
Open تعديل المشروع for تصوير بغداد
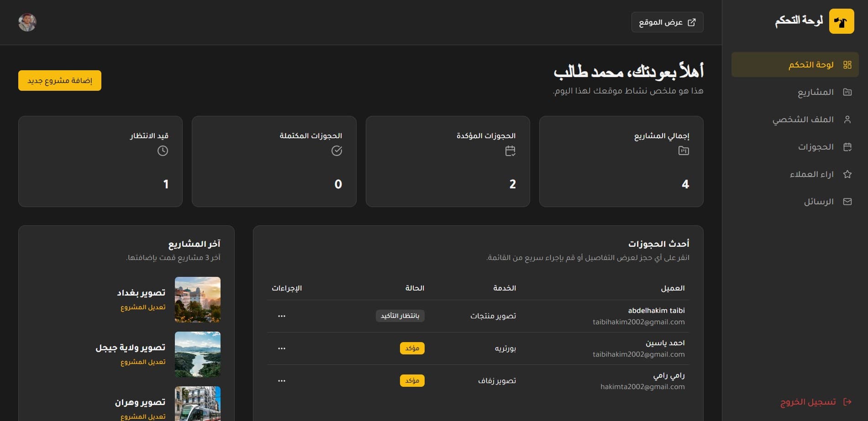pos(142,307)
